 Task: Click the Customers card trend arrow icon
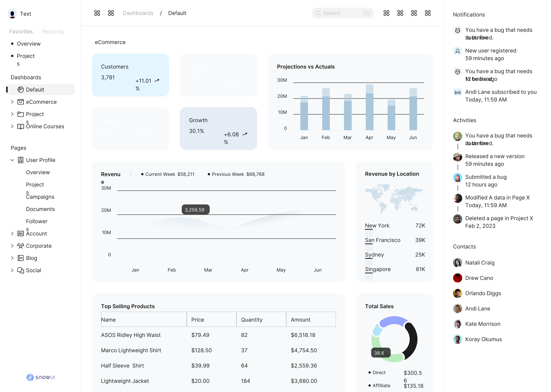pos(157,81)
